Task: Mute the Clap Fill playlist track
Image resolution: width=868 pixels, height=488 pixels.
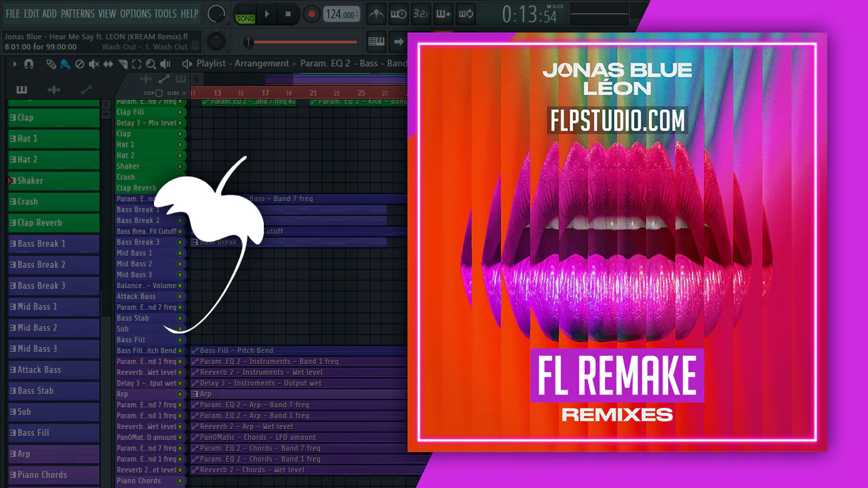Action: [180, 112]
